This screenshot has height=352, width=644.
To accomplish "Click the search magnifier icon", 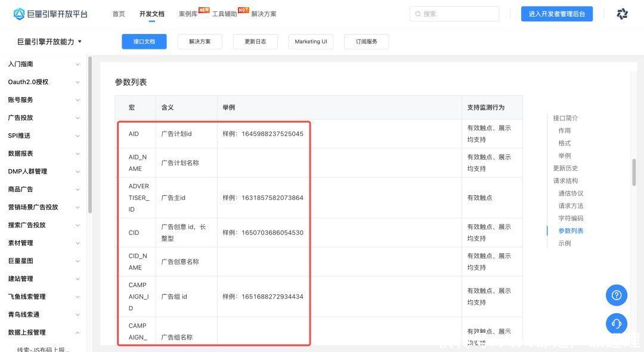I will click(417, 14).
